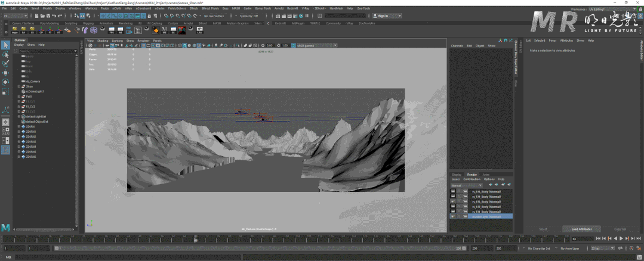Switch to the Anim layer tab
This screenshot has height=261, width=644.
(486, 175)
